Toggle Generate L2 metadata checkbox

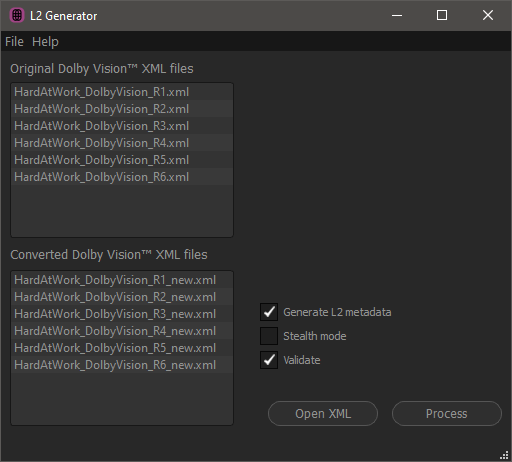point(269,312)
